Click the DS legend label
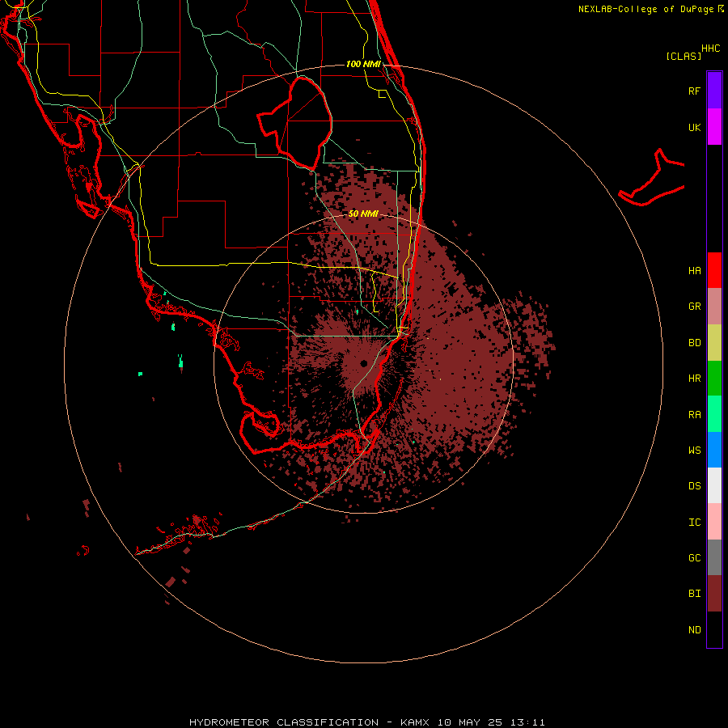 (x=694, y=486)
